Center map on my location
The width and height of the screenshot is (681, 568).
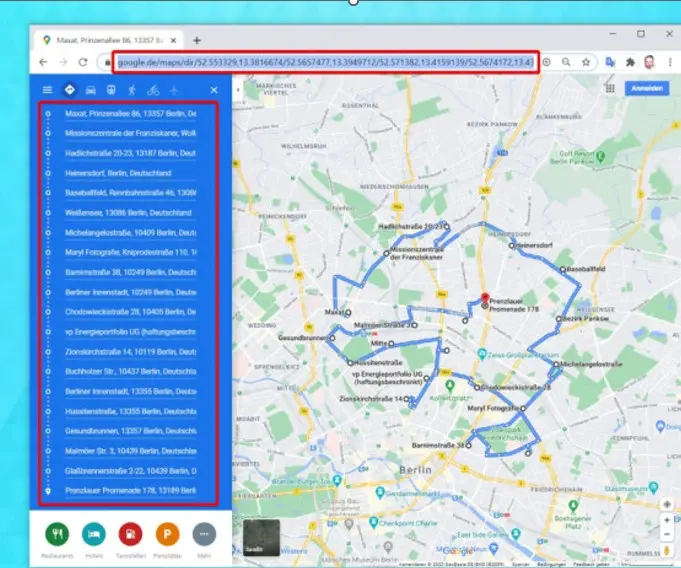667,504
